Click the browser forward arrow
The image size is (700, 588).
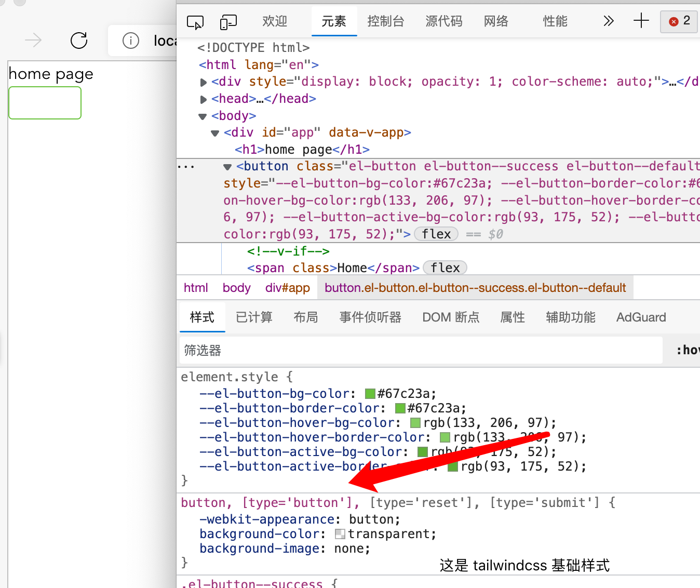(x=33, y=40)
